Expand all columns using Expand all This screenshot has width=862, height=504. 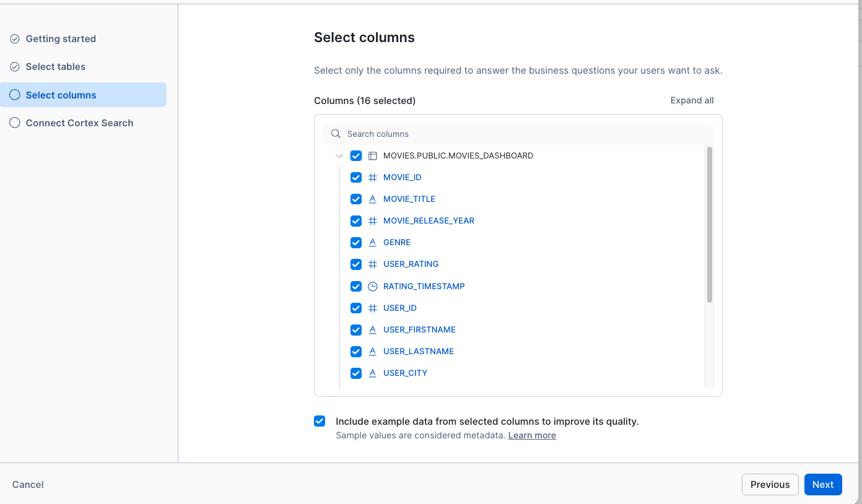click(692, 100)
